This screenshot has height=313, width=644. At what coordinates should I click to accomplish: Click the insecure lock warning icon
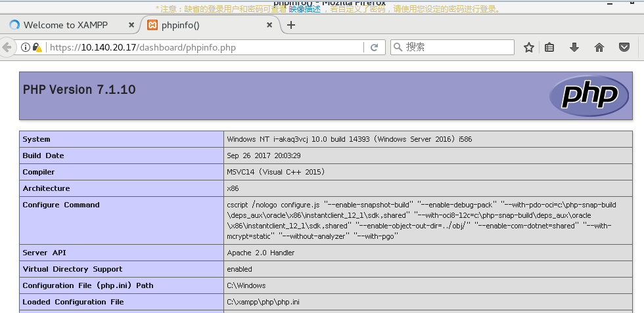pyautogui.click(x=37, y=48)
